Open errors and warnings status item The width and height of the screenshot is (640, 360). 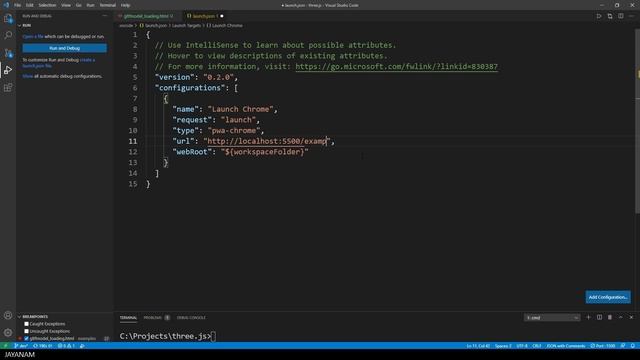67,346
